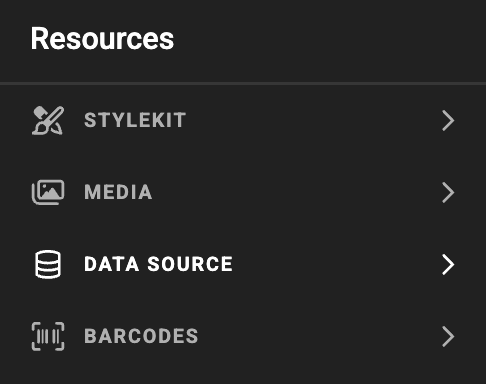Open the Media resources row
This screenshot has width=486, height=384.
click(x=243, y=192)
